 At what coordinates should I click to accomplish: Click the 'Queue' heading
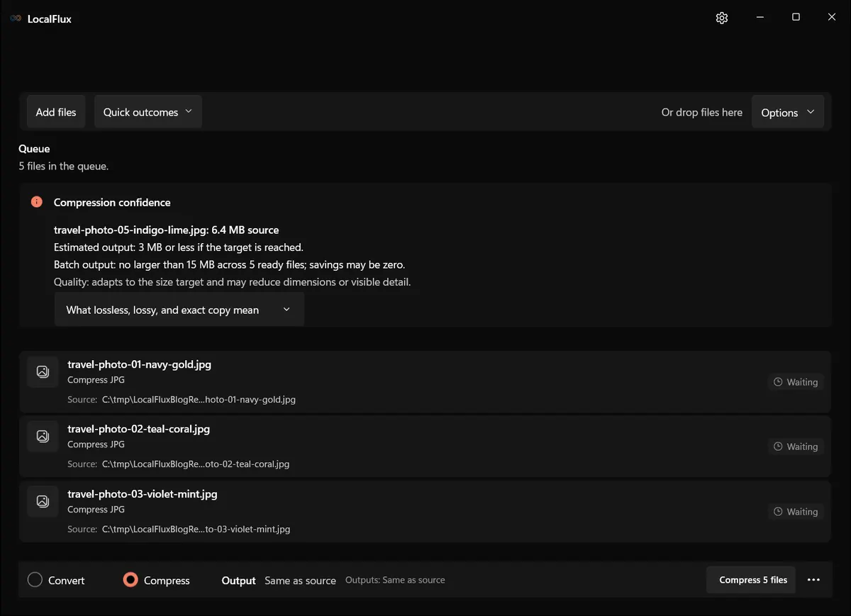click(34, 149)
